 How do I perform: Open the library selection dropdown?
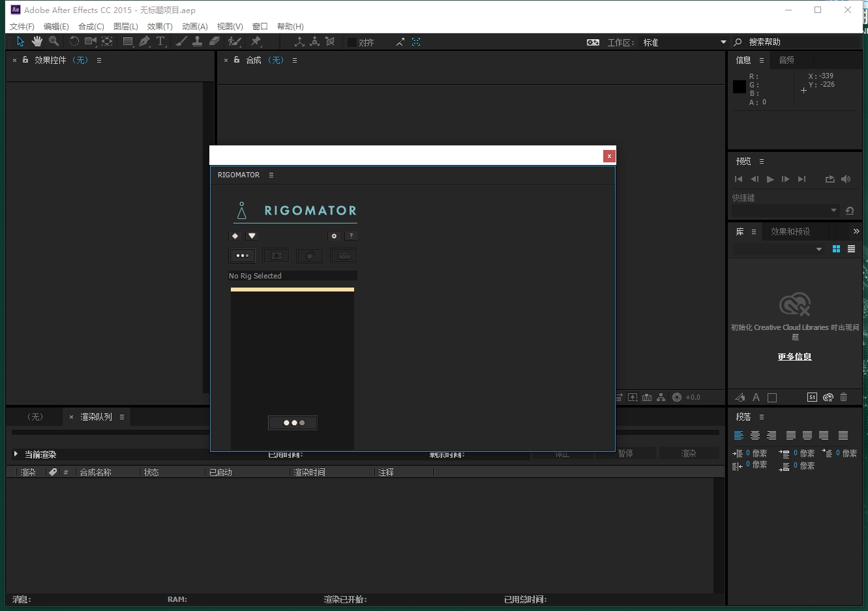(x=779, y=249)
